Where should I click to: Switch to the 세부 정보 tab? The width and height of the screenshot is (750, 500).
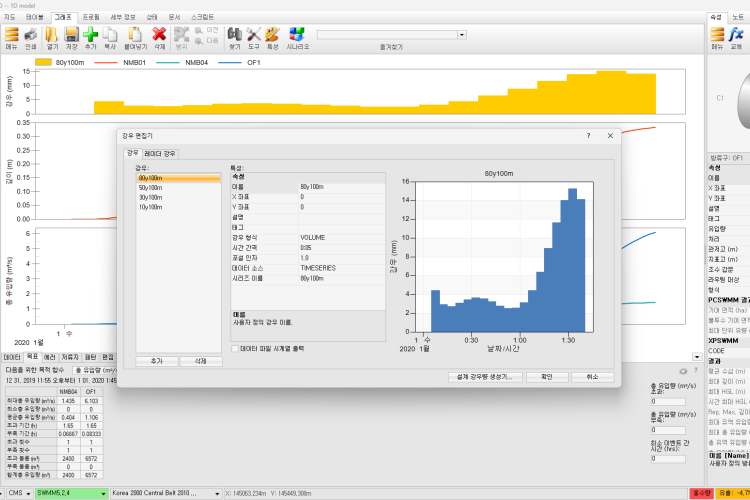(123, 17)
